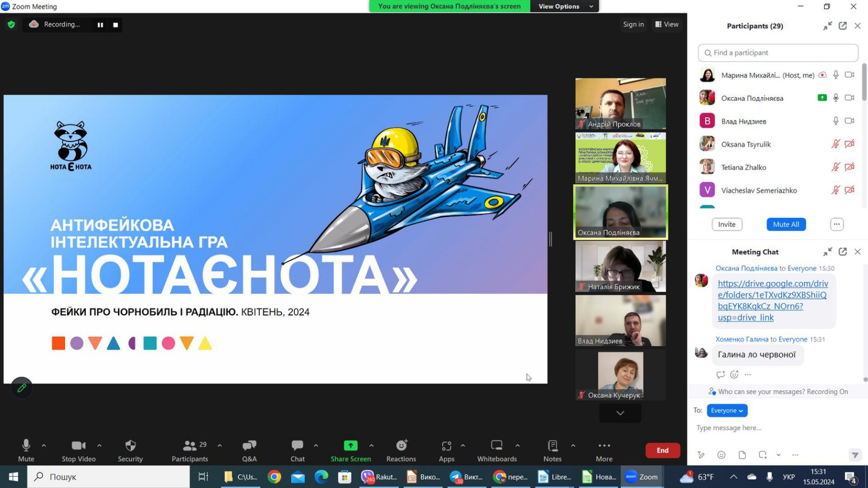Pop out the Participants panel
This screenshot has width=868, height=488.
coord(843,26)
